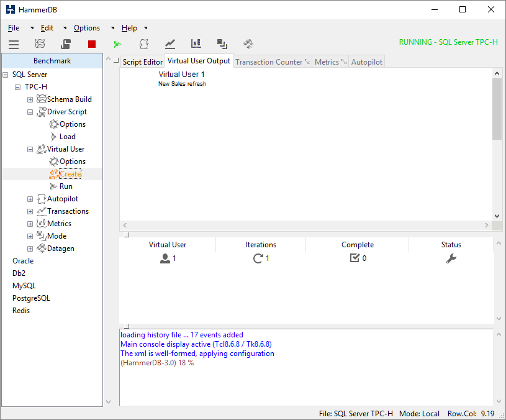506x420 pixels.
Task: Open the Help menu
Action: [129, 28]
